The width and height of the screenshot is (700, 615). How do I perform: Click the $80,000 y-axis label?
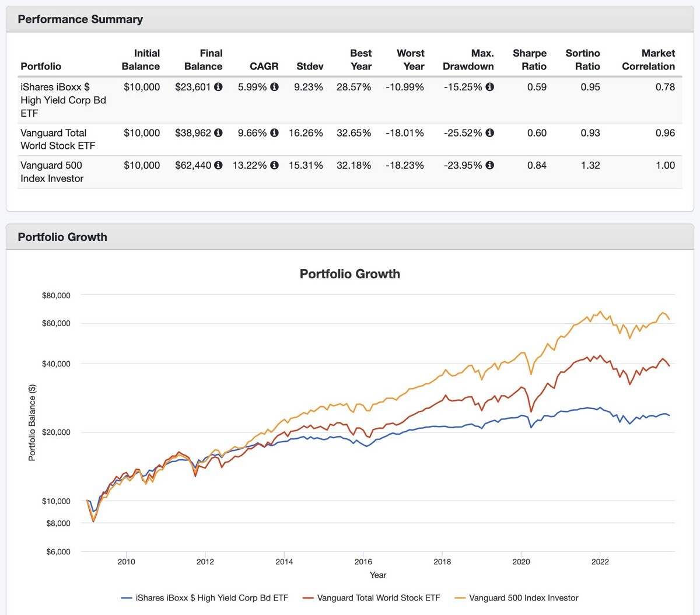pos(56,295)
